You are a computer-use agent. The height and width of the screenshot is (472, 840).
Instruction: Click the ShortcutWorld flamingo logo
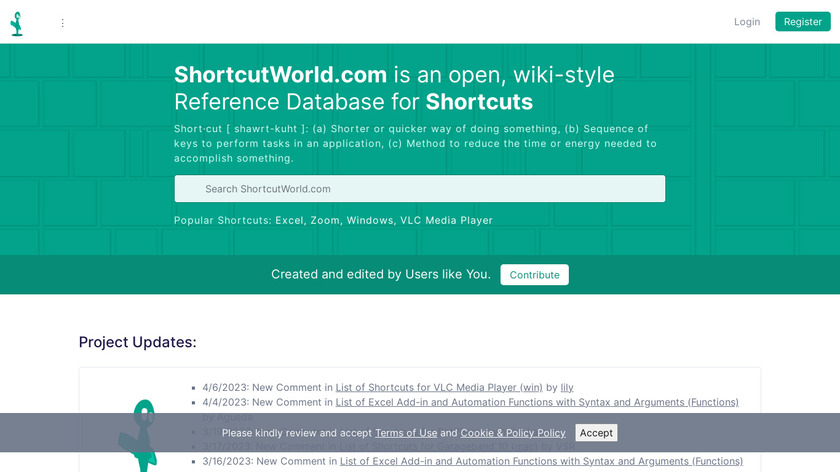point(17,24)
